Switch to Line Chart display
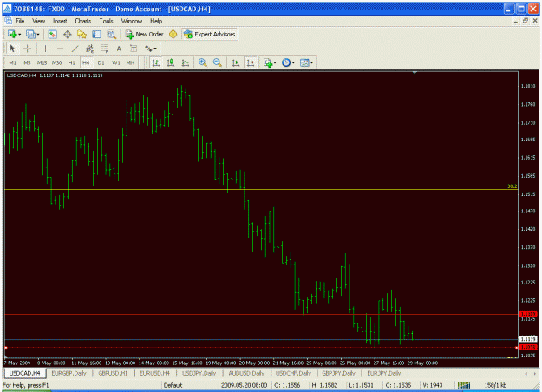Screen dimensions: 542x392 click(186, 62)
